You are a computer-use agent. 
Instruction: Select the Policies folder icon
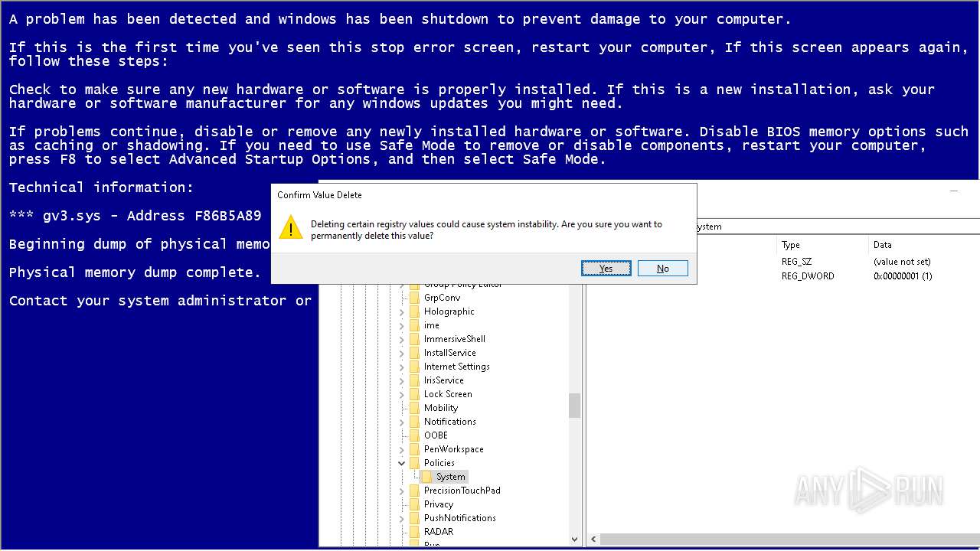point(414,463)
